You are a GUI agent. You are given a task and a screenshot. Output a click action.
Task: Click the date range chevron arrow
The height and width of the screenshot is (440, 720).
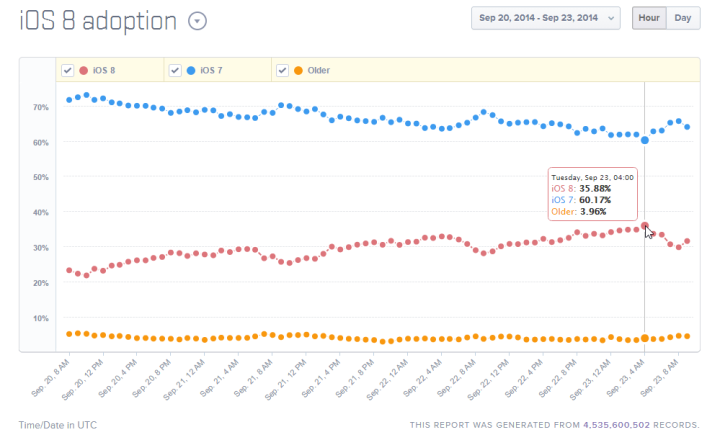pyautogui.click(x=610, y=19)
